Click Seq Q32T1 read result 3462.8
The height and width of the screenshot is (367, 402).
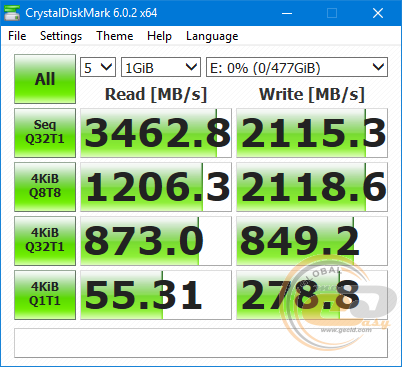(x=156, y=133)
